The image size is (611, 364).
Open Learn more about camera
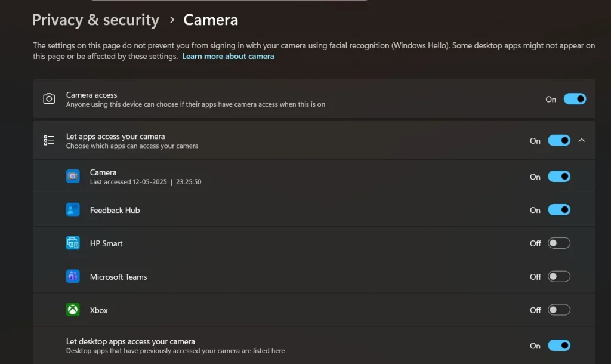[228, 56]
